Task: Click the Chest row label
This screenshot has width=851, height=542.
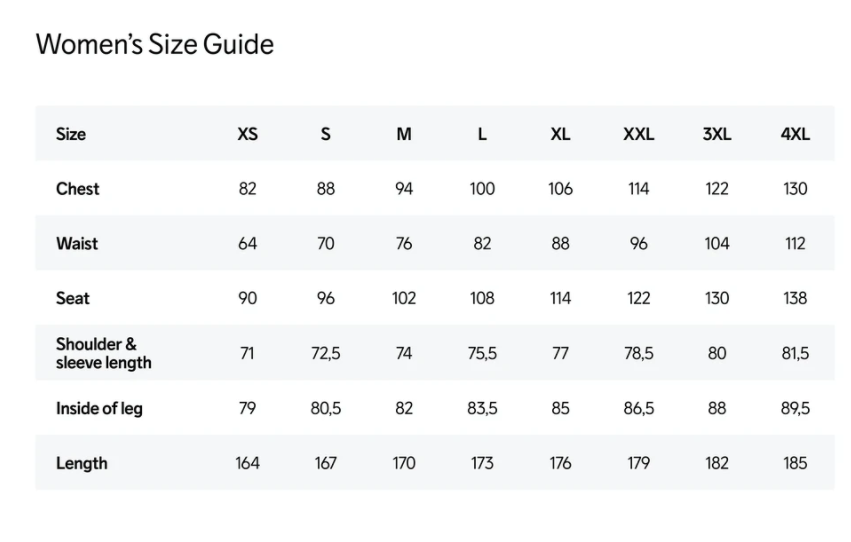Action: 78,189
